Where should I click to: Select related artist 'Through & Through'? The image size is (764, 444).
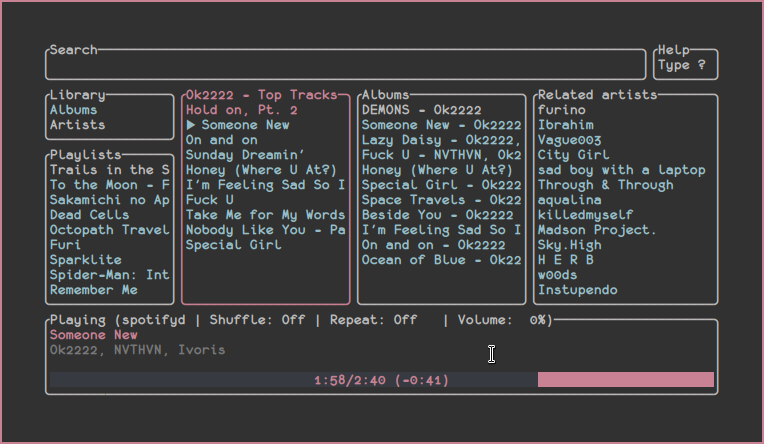[606, 185]
